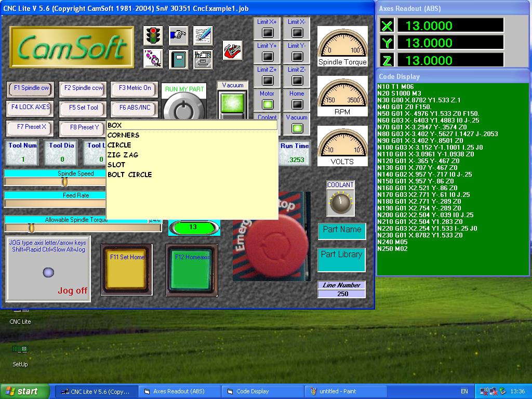Toggle the Limit Z- indicator
Image resolution: width=532 pixels, height=399 pixels.
(297, 81)
